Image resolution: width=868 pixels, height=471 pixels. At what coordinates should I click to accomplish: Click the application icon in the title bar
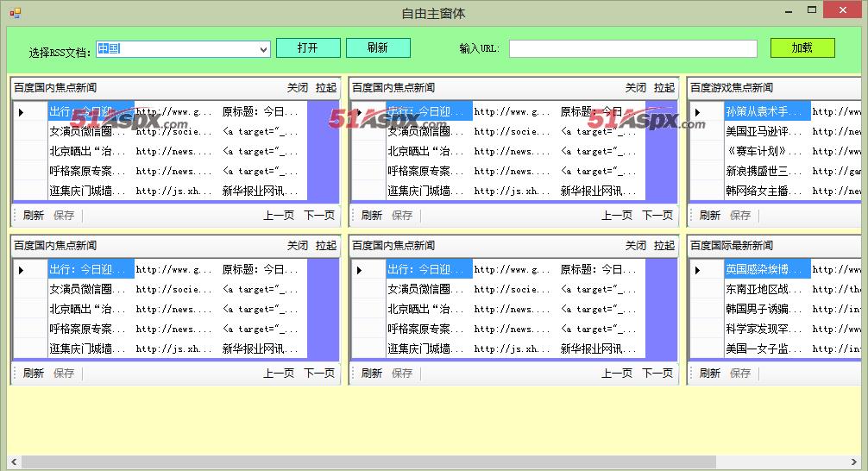[15, 12]
